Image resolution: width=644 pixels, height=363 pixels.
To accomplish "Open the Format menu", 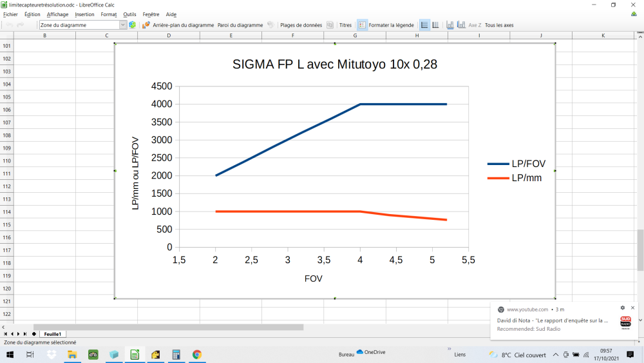I will point(108,14).
